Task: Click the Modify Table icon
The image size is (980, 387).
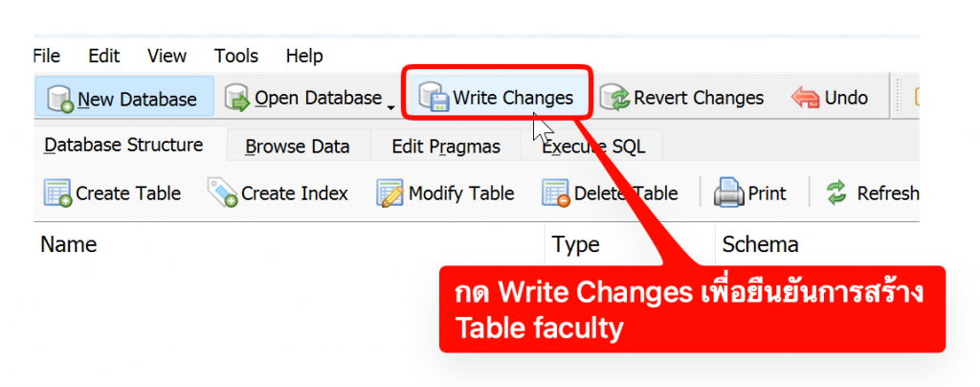Action: click(x=390, y=193)
